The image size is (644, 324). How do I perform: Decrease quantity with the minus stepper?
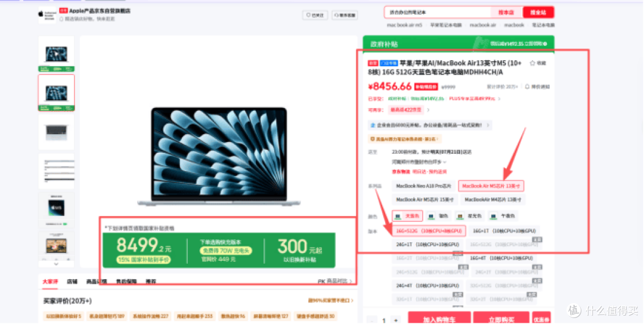pyautogui.click(x=372, y=320)
